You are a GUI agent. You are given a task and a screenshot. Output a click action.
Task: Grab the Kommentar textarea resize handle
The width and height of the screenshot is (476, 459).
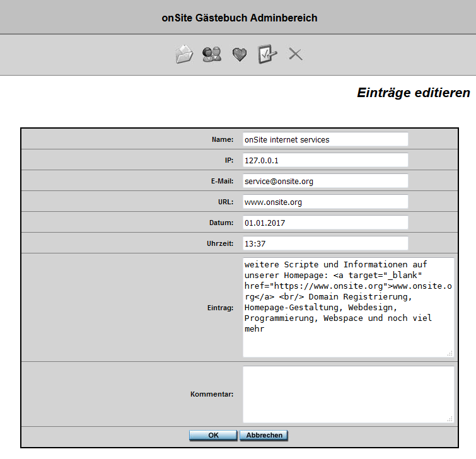pos(450,419)
